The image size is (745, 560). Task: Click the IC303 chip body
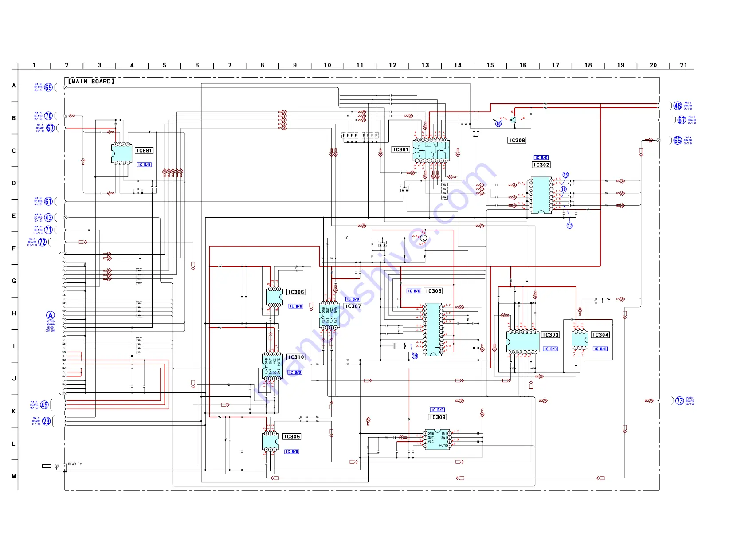tap(523, 342)
